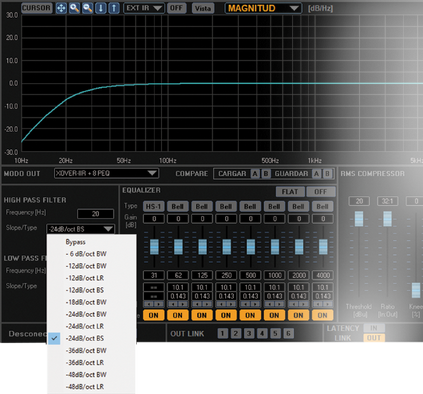The height and width of the screenshot is (394, 423).
Task: Click the down arrow graph scale icon
Action: pos(101,8)
